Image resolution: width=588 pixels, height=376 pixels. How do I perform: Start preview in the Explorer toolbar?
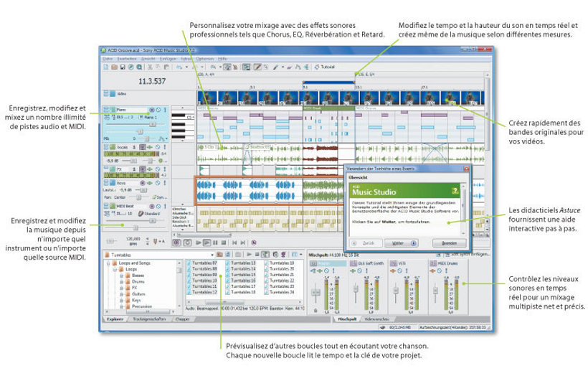(x=249, y=255)
